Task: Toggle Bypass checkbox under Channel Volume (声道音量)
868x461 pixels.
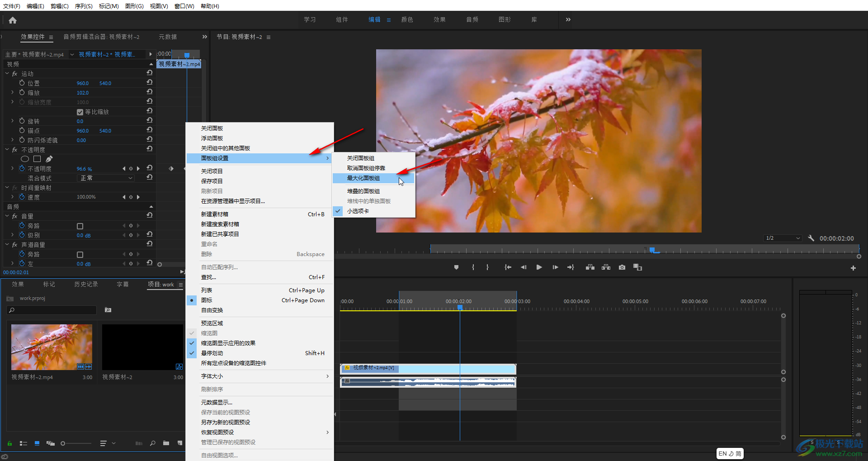Action: point(80,255)
